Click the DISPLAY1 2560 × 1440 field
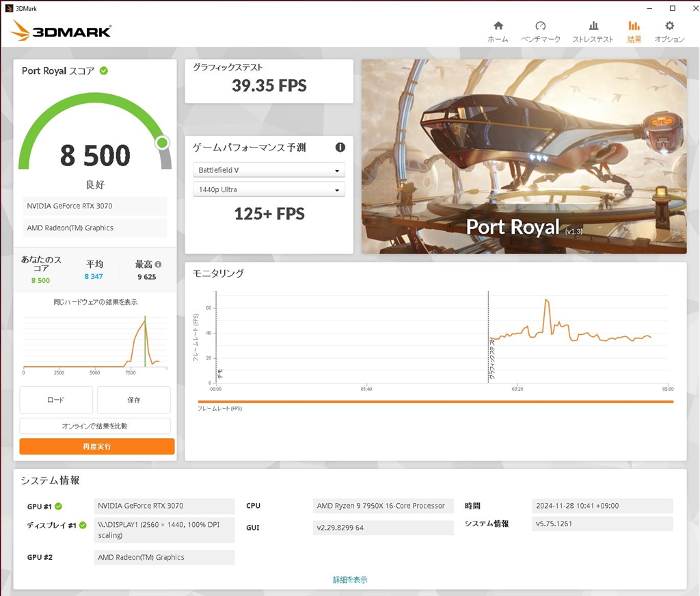This screenshot has width=700, height=596. point(164,530)
